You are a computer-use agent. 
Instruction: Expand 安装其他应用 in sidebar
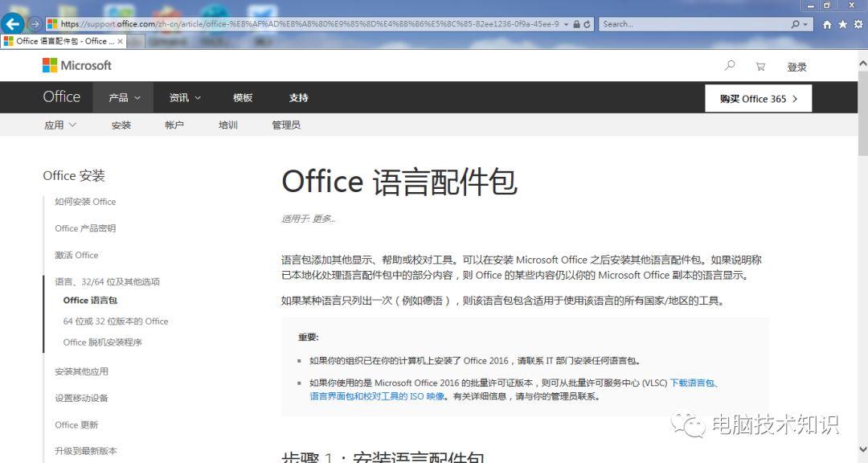pos(81,371)
